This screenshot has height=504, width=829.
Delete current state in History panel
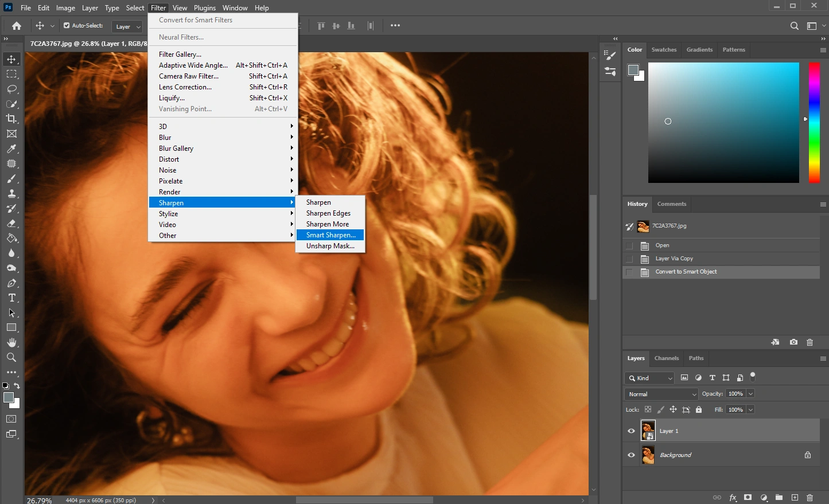810,342
